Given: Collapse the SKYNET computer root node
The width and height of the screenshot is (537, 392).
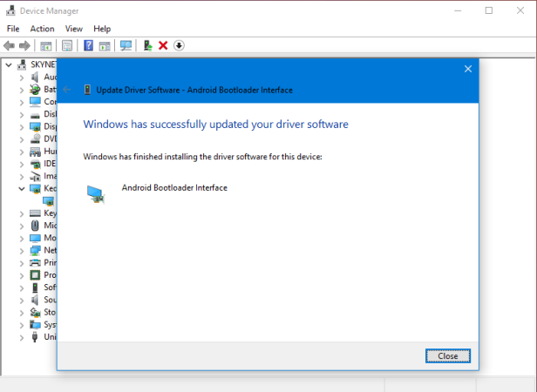Looking at the screenshot, I should 9,64.
